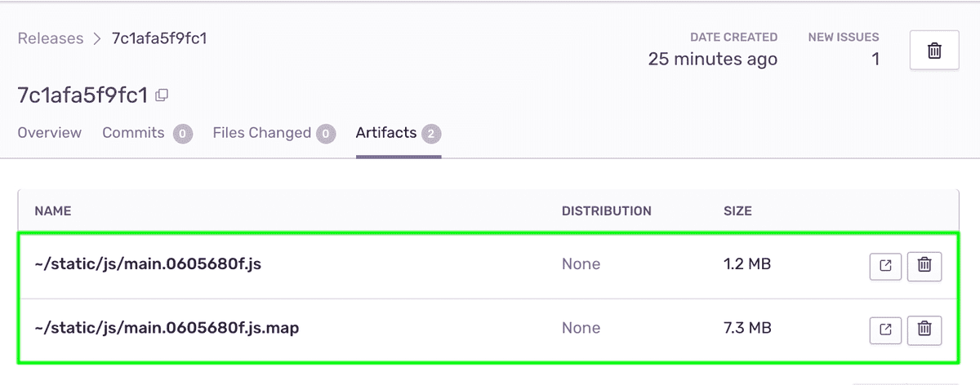
Task: Copy release version 7c1afa5f9fc1 to clipboard
Action: point(162,95)
